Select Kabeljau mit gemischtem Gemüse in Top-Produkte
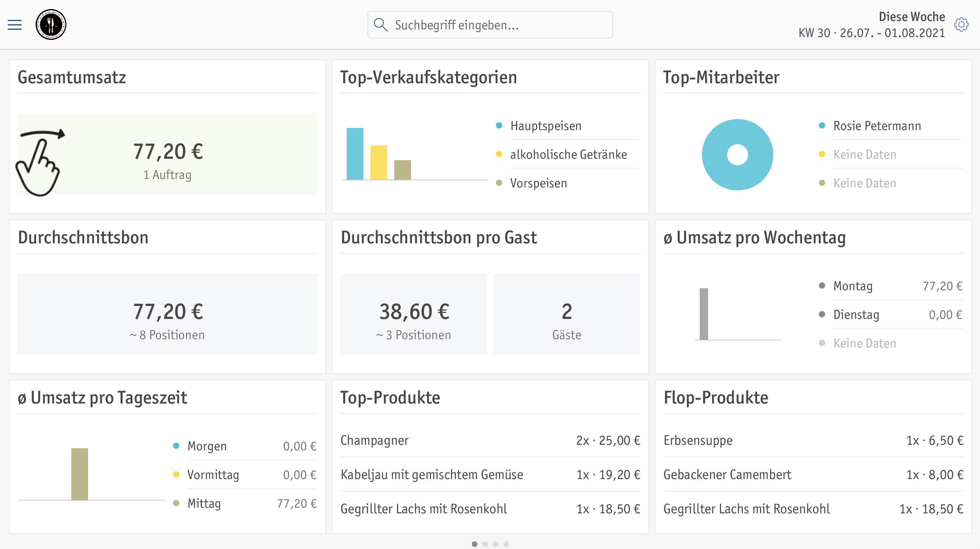The image size is (980, 549). (x=490, y=475)
